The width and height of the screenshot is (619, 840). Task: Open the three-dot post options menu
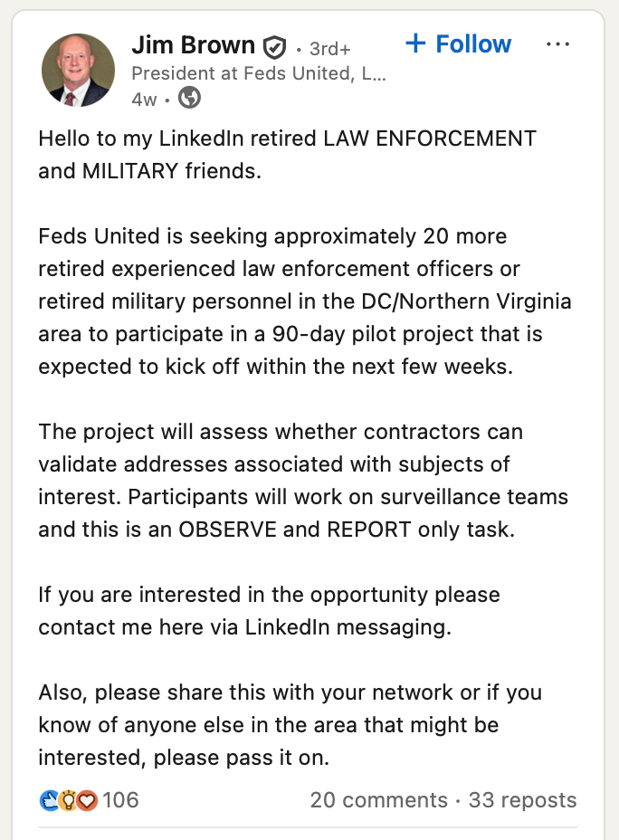[558, 44]
